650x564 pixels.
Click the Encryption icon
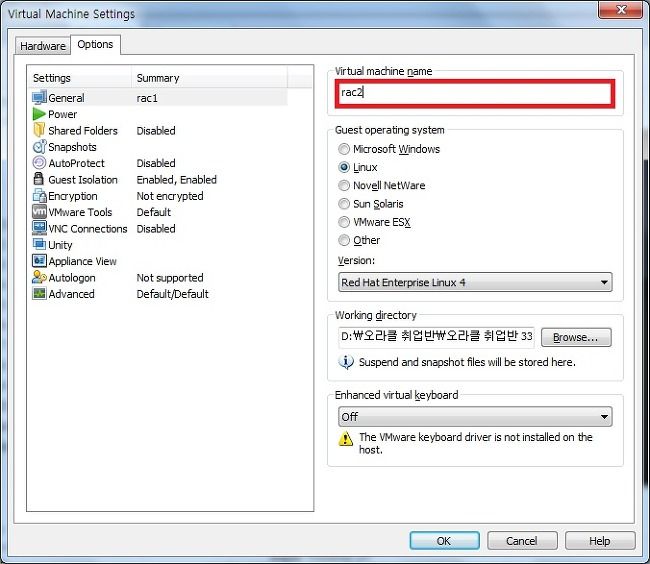point(39,196)
